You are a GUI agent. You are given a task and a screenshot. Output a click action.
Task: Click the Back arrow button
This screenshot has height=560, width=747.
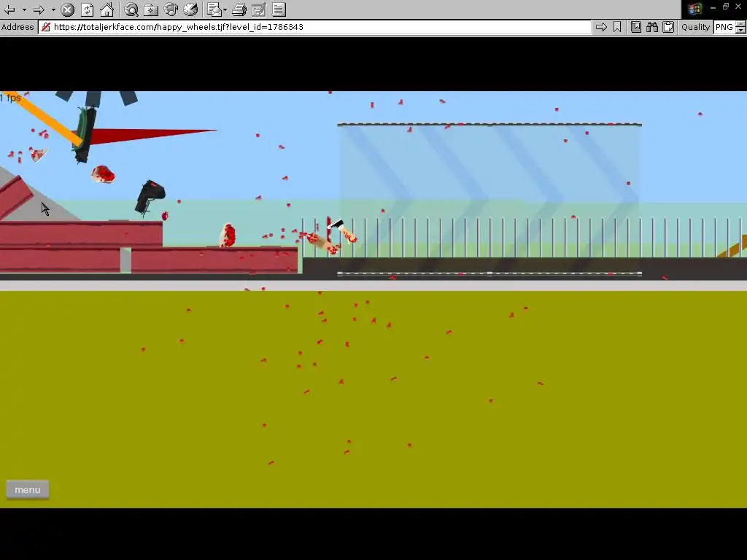(x=9, y=9)
